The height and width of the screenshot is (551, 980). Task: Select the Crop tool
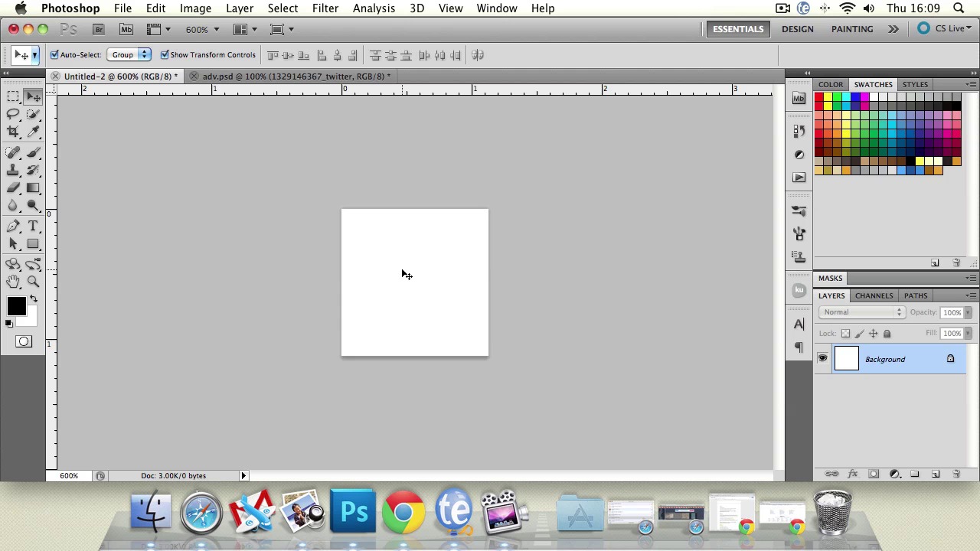[x=13, y=132]
